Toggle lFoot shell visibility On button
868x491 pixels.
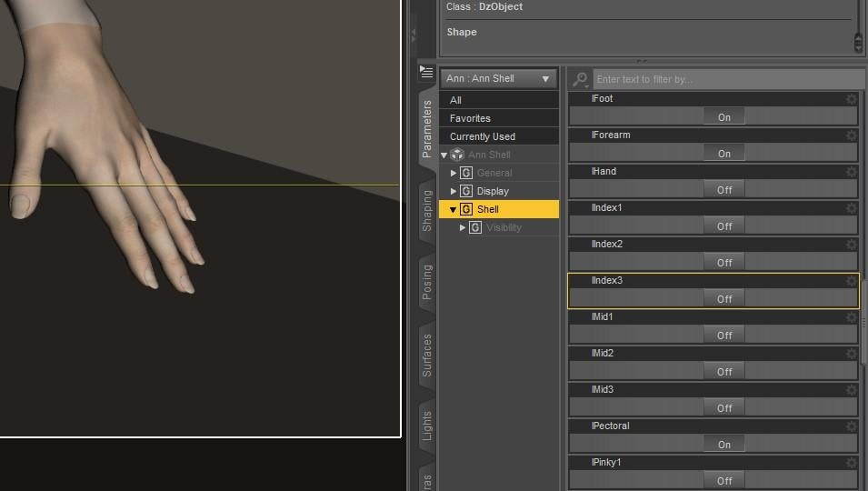[x=724, y=117]
